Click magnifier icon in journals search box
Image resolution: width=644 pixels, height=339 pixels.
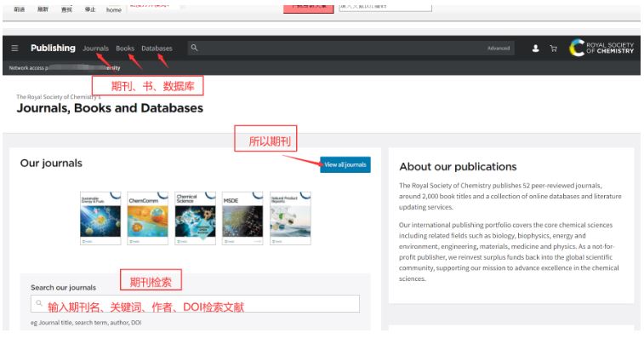coord(39,303)
